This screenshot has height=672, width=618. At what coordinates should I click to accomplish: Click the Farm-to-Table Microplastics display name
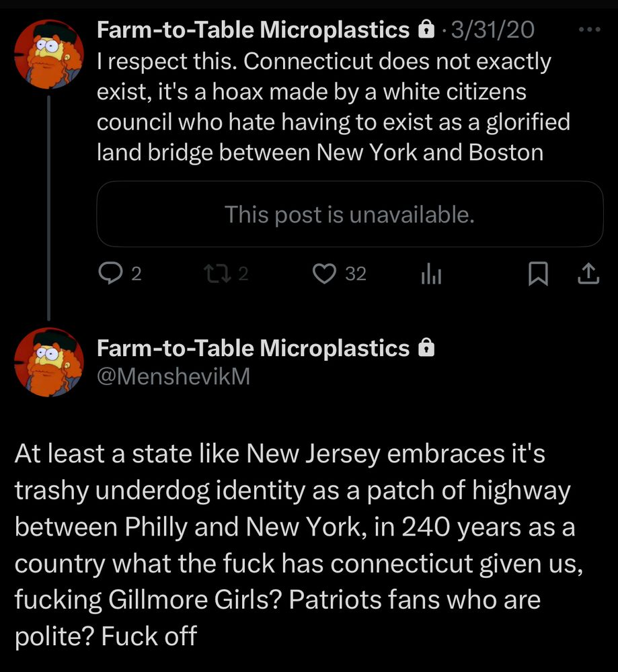click(x=251, y=29)
